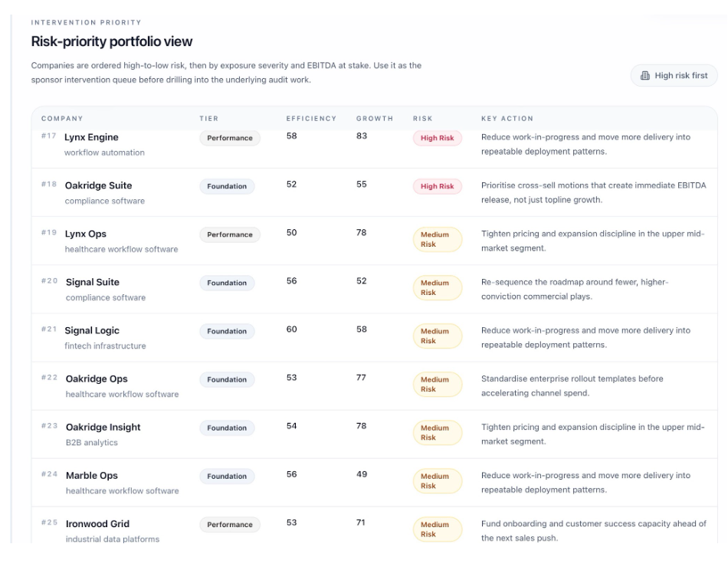Select Marble Ops company name
Viewport: 728px width, 567px height.
92,476
